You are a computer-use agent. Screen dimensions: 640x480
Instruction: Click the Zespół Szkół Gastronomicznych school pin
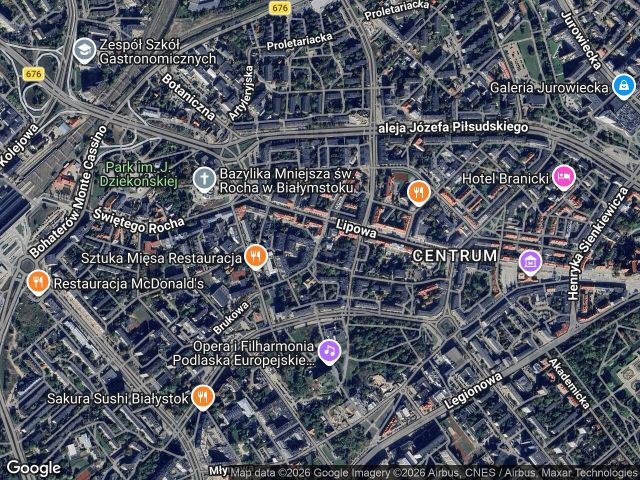(x=84, y=51)
